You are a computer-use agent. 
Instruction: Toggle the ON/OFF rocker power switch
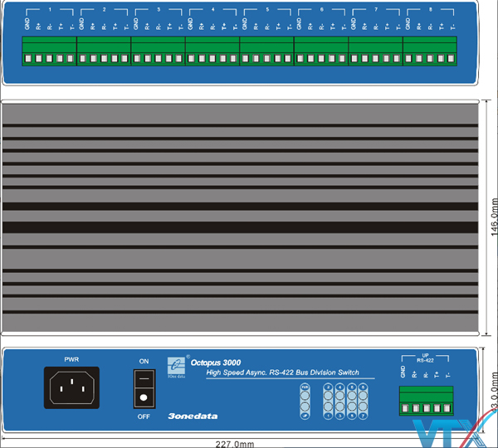tap(144, 388)
